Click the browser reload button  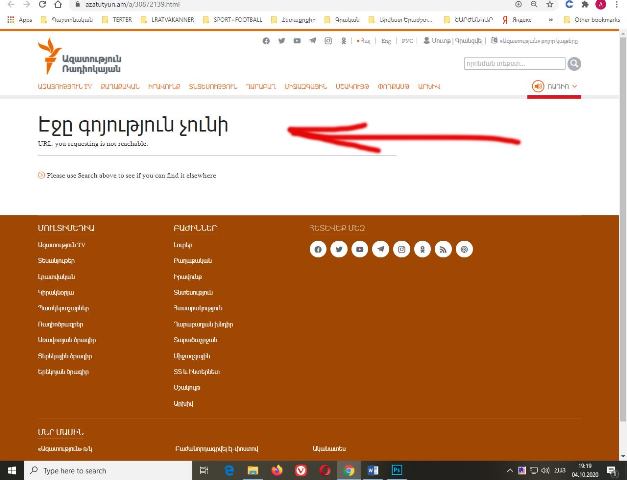[x=42, y=5]
